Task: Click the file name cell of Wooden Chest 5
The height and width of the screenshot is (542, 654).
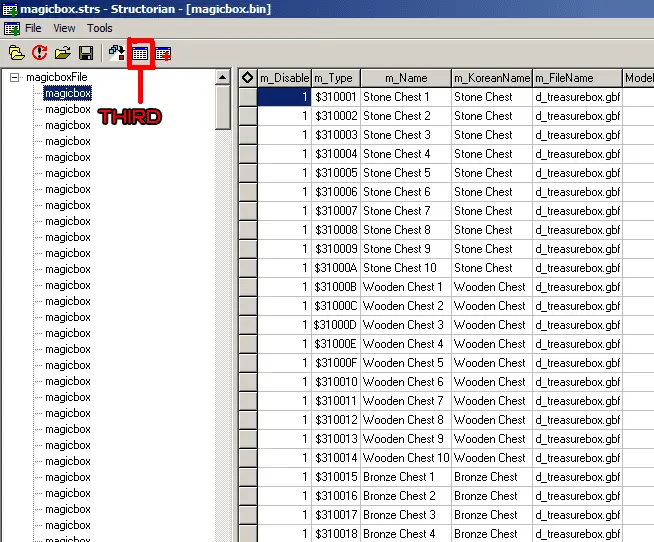Action: (577, 363)
